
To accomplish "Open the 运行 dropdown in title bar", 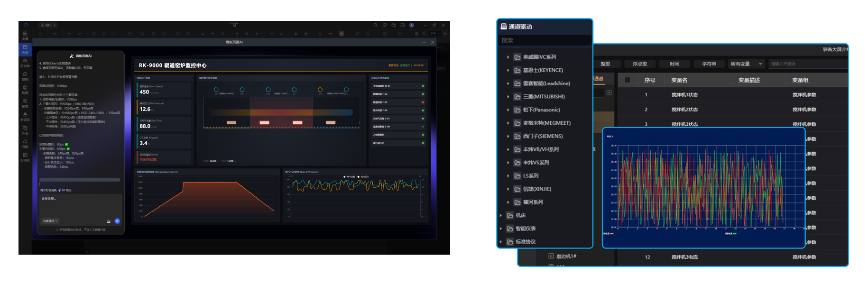I will 48,25.
